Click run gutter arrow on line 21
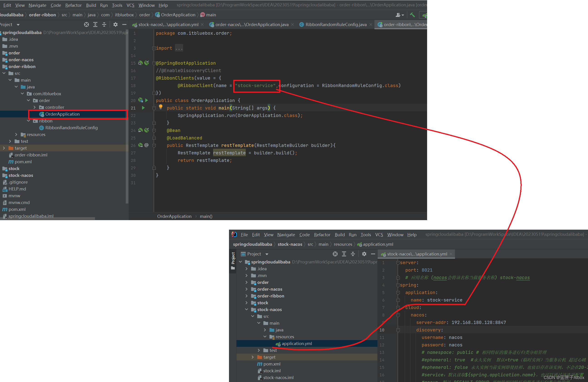The width and height of the screenshot is (588, 382). click(x=143, y=108)
